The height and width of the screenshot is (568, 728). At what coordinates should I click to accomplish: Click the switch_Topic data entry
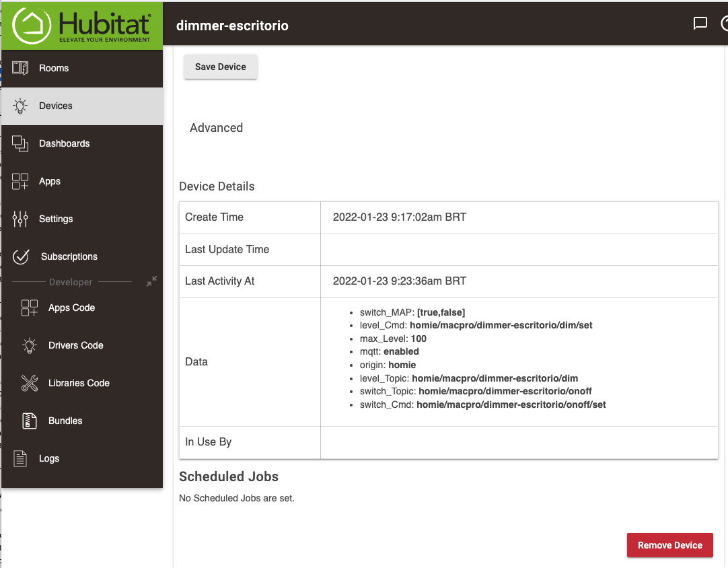click(476, 391)
